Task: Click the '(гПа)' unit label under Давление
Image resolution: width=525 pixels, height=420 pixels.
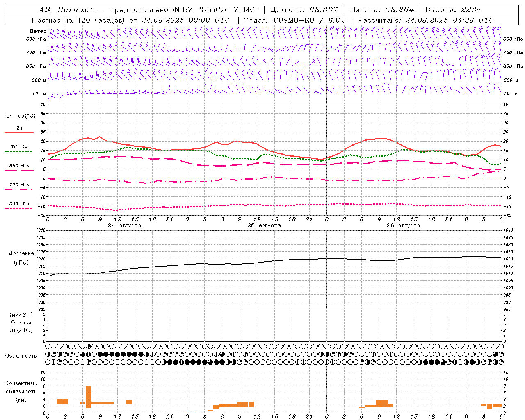Action: (x=21, y=263)
